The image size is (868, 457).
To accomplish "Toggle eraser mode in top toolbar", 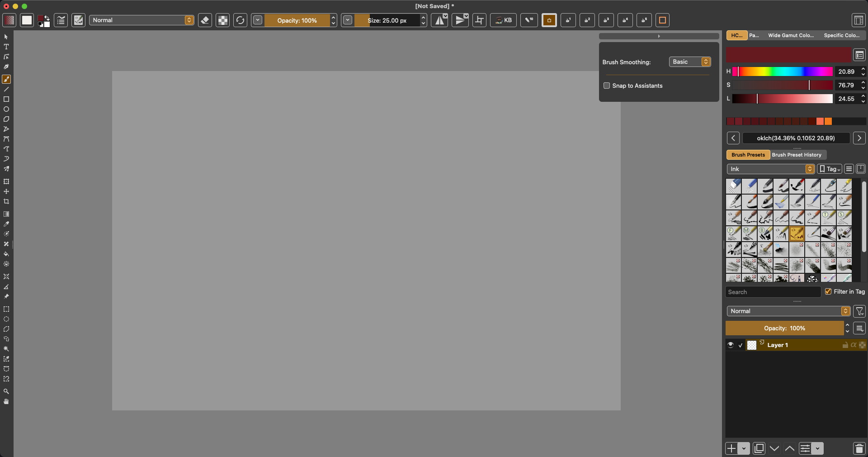I will coord(205,20).
